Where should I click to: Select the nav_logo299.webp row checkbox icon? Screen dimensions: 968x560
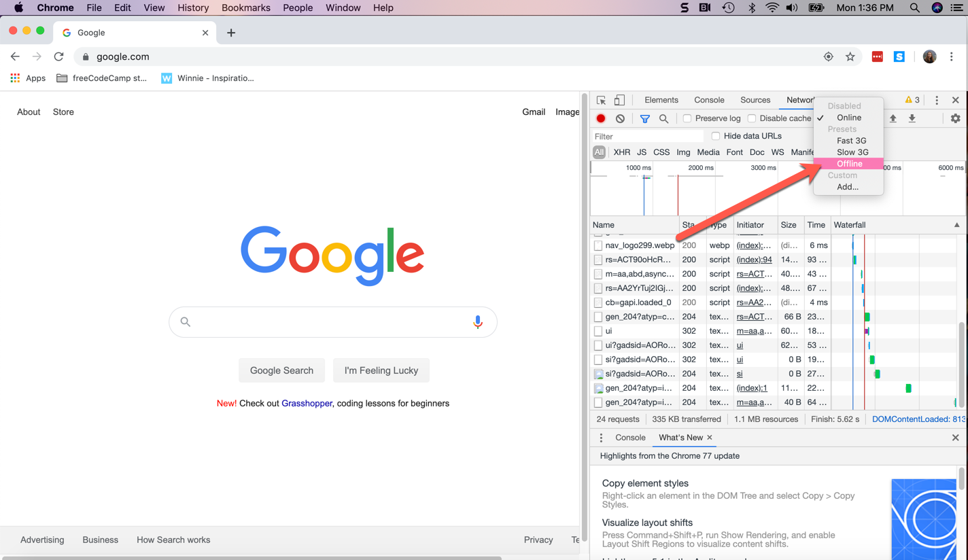598,245
